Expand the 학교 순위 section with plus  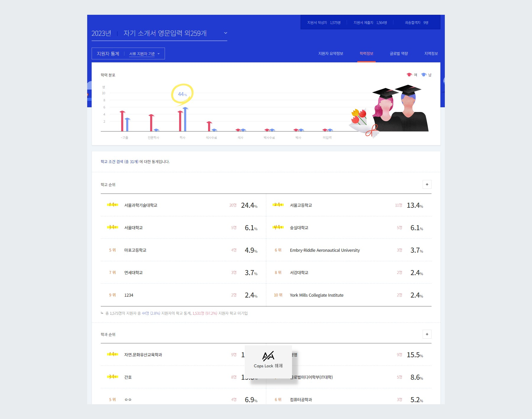pyautogui.click(x=427, y=184)
